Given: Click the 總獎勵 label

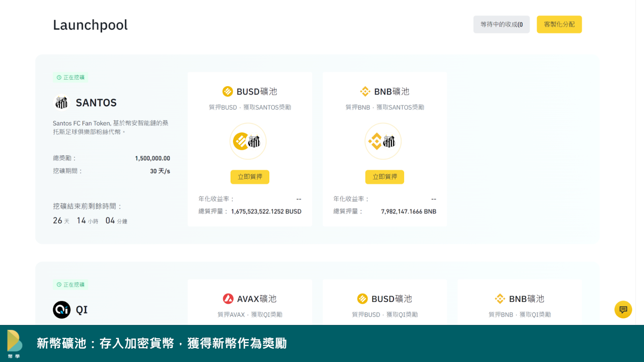Looking at the screenshot, I should pyautogui.click(x=64, y=158).
